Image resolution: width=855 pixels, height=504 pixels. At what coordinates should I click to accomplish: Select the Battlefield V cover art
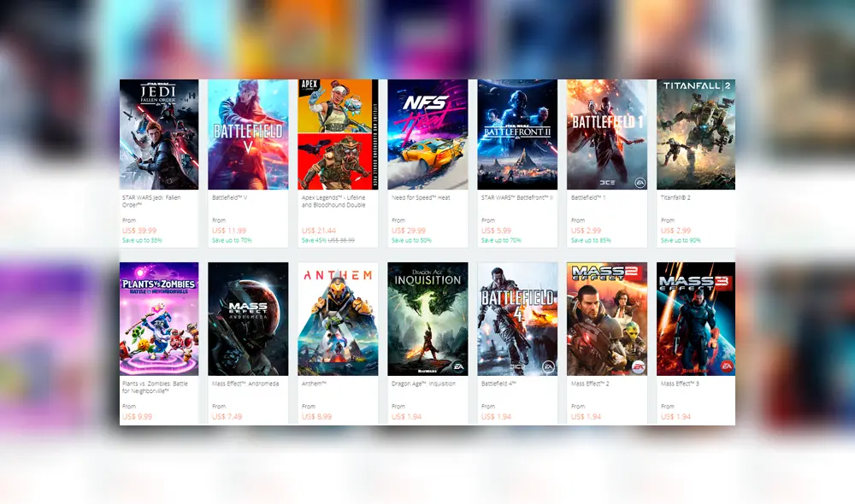pyautogui.click(x=248, y=134)
